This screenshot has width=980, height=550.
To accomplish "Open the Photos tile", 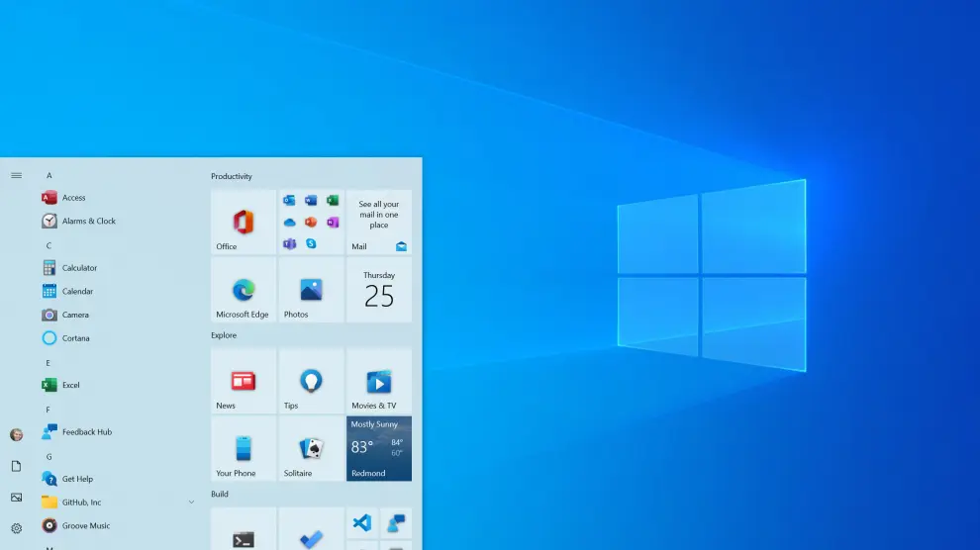I will (x=311, y=290).
